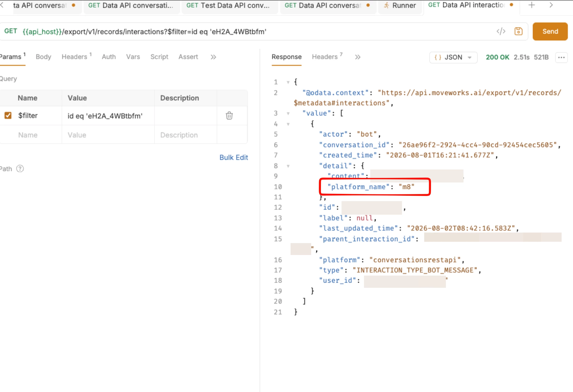This screenshot has height=392, width=573.
Task: Expand more request tabs chevron after Assert
Action: (x=213, y=57)
